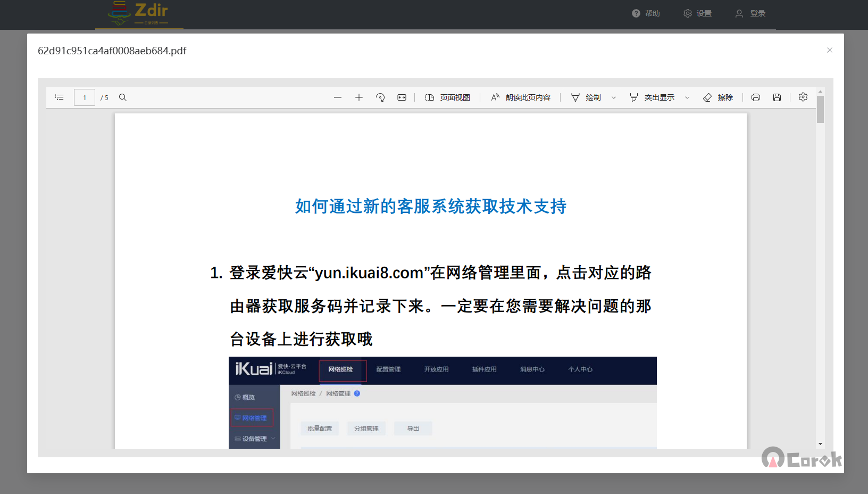Open the PDF viewer settings gear

(803, 97)
